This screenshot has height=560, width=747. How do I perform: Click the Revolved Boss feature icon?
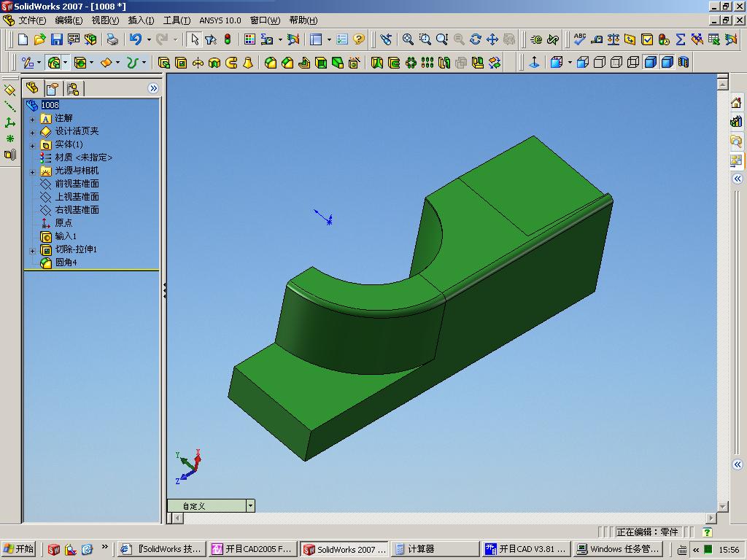198,63
